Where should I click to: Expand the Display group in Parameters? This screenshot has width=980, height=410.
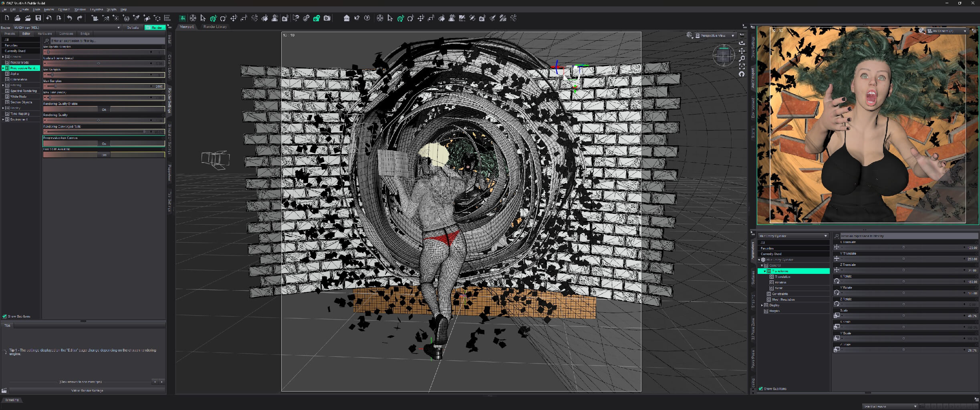(x=762, y=305)
